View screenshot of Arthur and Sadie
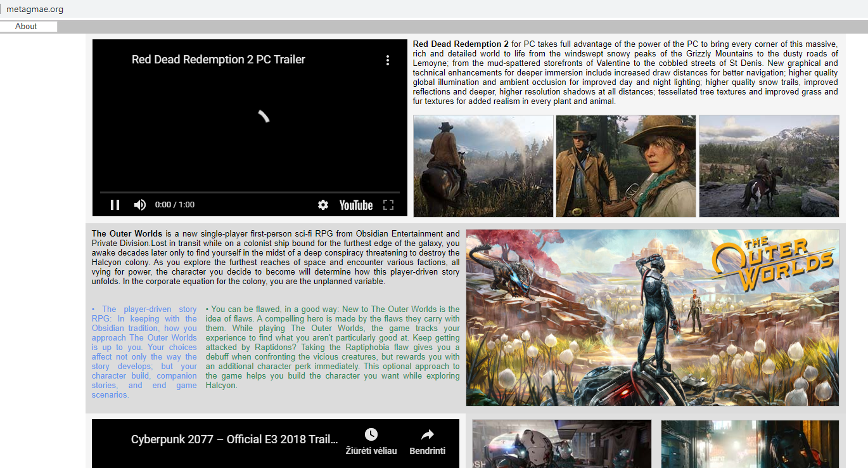The width and height of the screenshot is (868, 468). click(626, 166)
